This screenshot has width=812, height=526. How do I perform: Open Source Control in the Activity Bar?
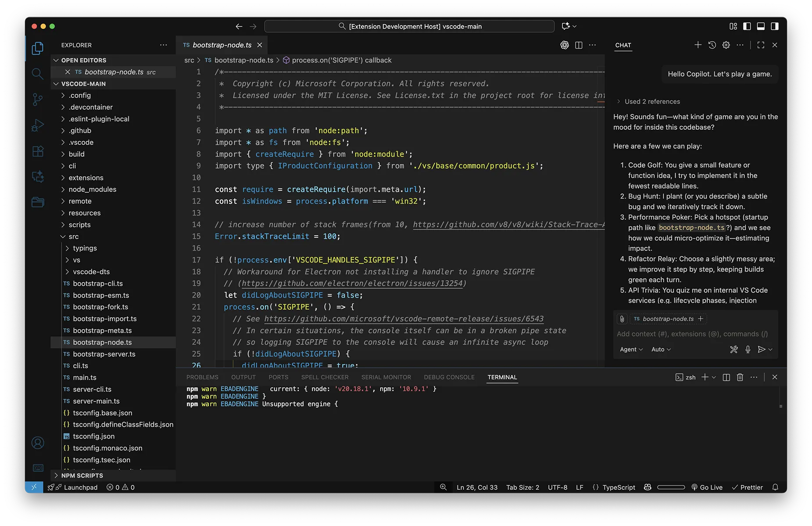[x=37, y=100]
